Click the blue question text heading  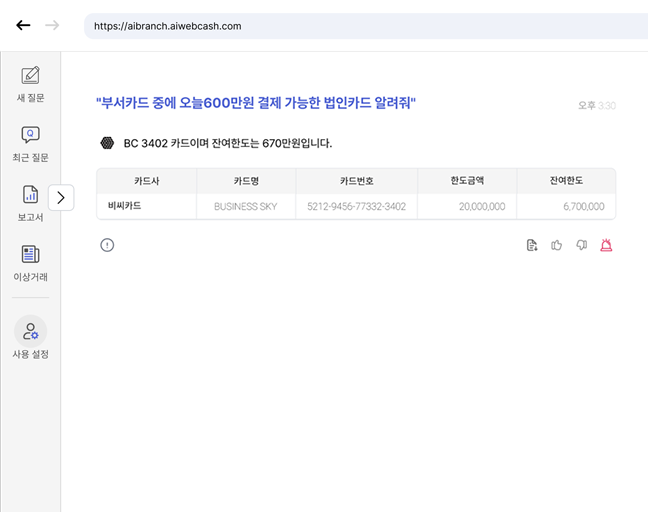point(255,103)
